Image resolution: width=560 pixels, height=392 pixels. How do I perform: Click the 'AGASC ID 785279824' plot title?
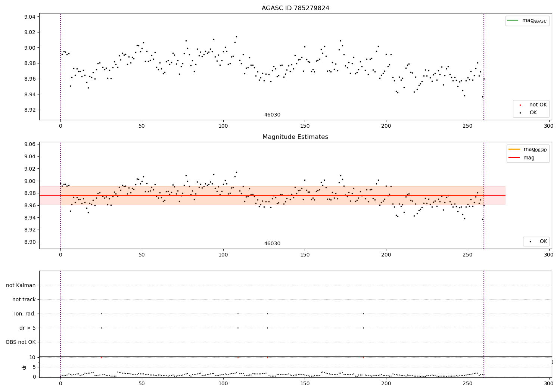295,8
